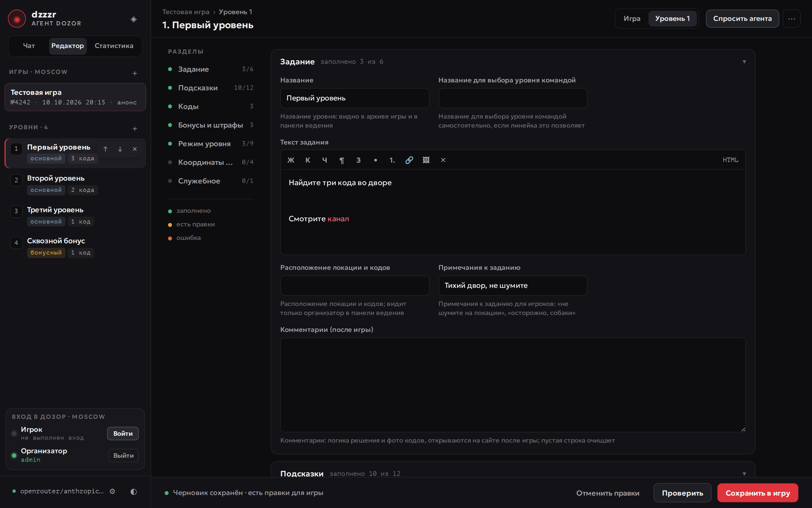Screen dimensions: 812x508
Task: Toggle bold formatting (Ж) in task editor
Action: (291, 160)
